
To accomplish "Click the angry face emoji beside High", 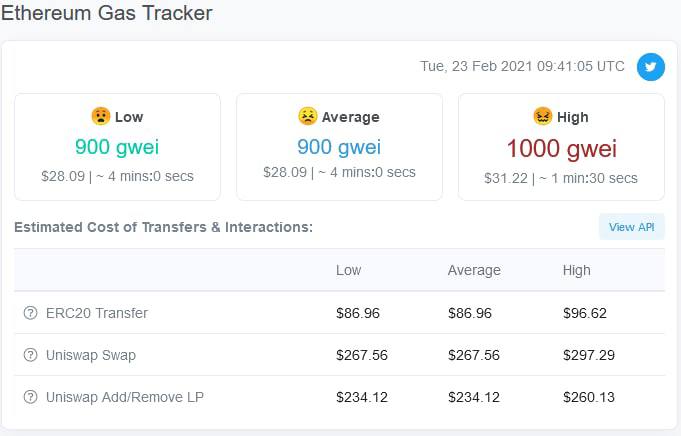I will click(542, 116).
